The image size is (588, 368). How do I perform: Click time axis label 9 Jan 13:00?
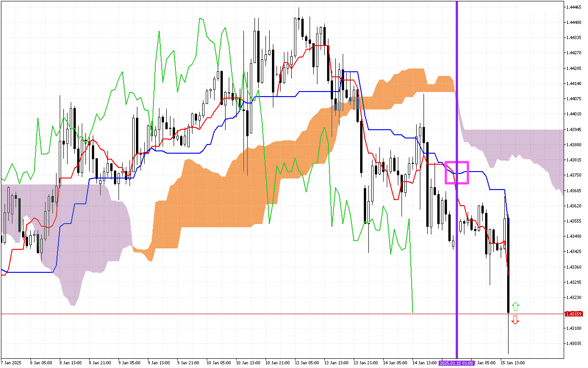click(159, 363)
